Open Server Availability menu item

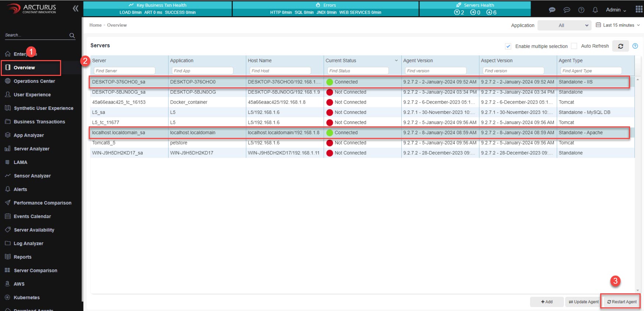[x=34, y=230]
